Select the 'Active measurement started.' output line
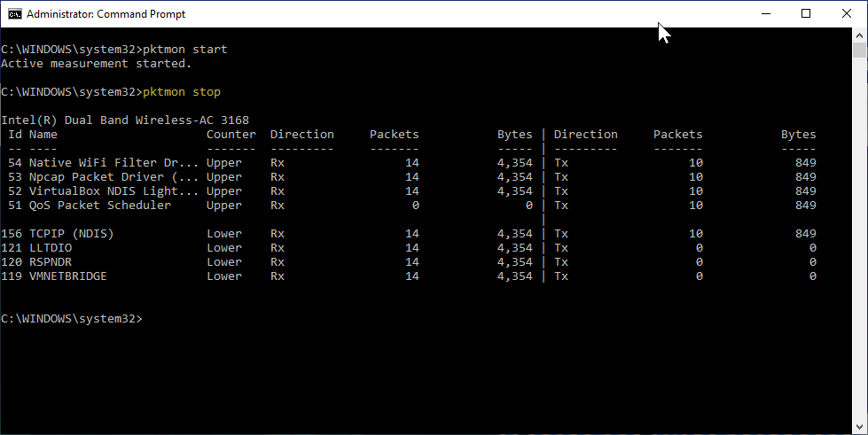Viewport: 868px width, 435px height. [96, 64]
